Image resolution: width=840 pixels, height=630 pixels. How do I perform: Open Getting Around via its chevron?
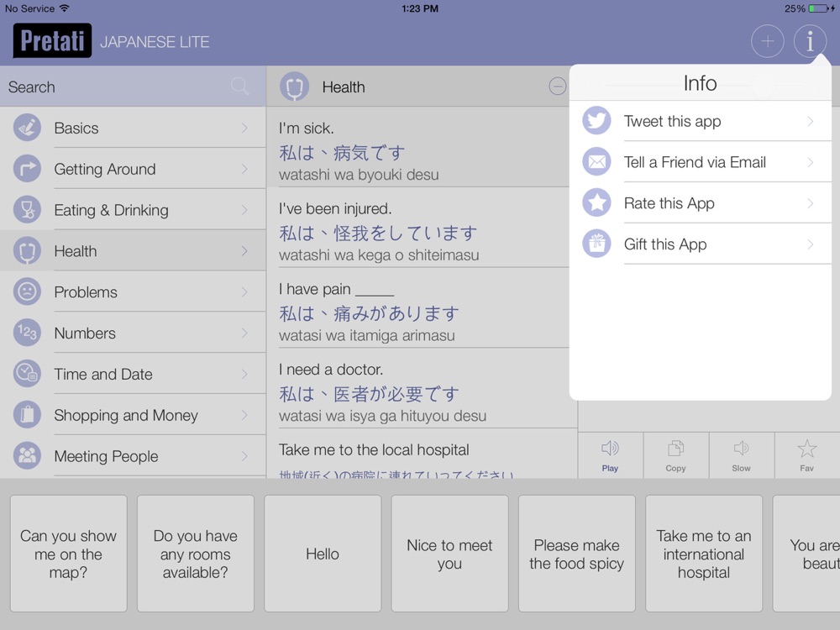click(244, 169)
